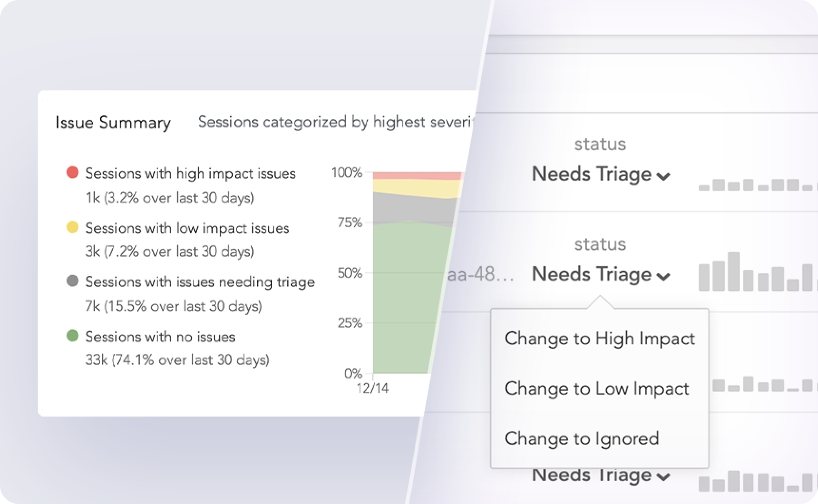Select Change to High Impact
818x504 pixels.
[599, 339]
